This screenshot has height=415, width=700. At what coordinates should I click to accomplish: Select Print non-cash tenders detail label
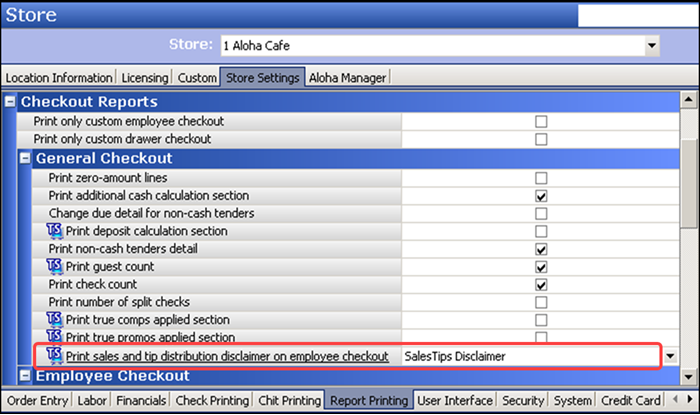(123, 249)
